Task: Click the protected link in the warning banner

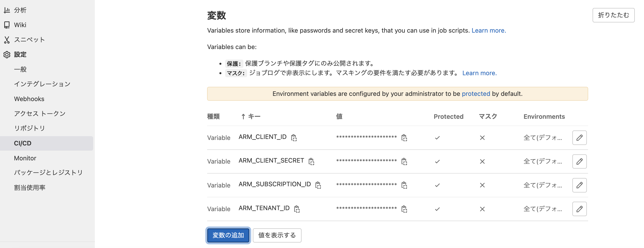Action: 476,94
